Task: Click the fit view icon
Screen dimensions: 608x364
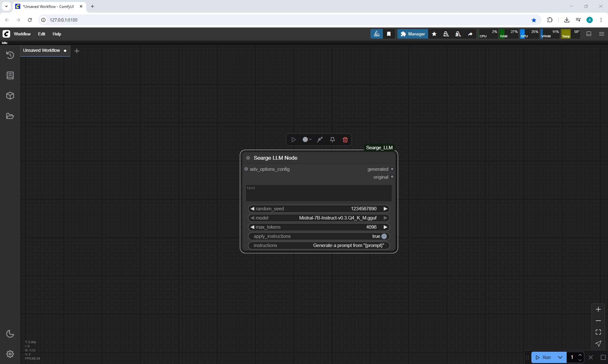Action: pos(598,332)
